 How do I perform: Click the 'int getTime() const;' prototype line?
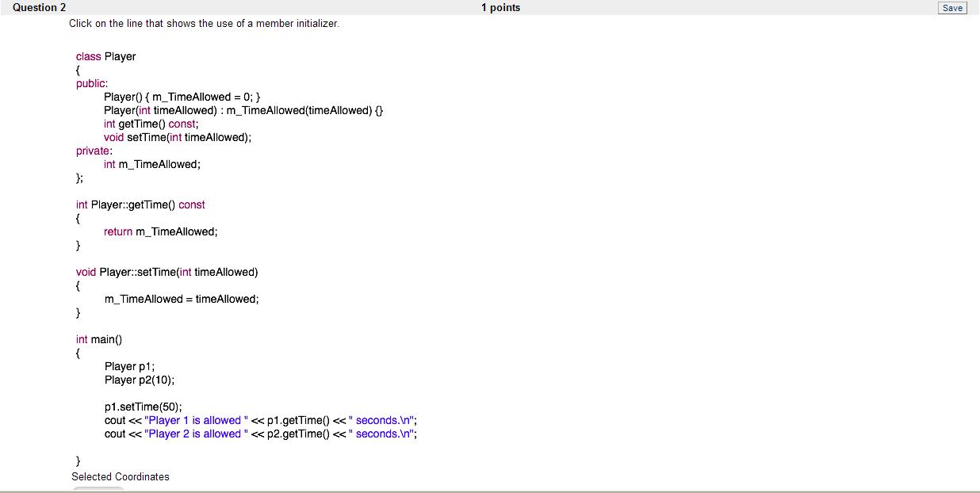point(151,124)
